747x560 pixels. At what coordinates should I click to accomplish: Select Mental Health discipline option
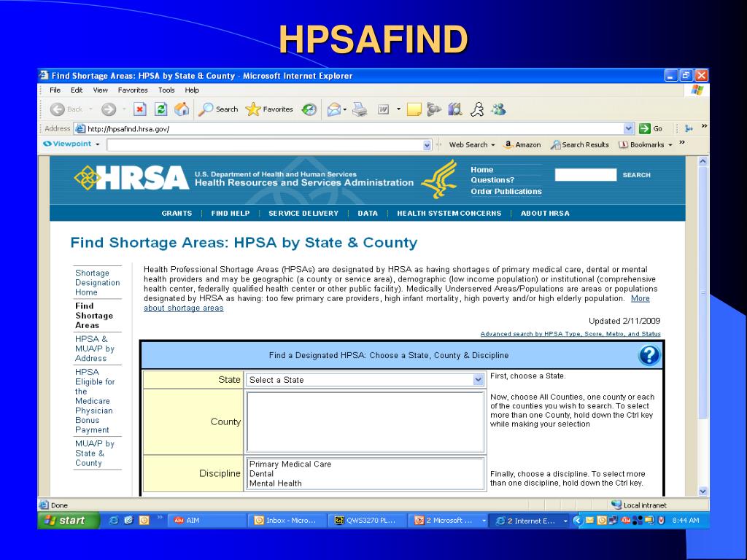click(x=275, y=483)
